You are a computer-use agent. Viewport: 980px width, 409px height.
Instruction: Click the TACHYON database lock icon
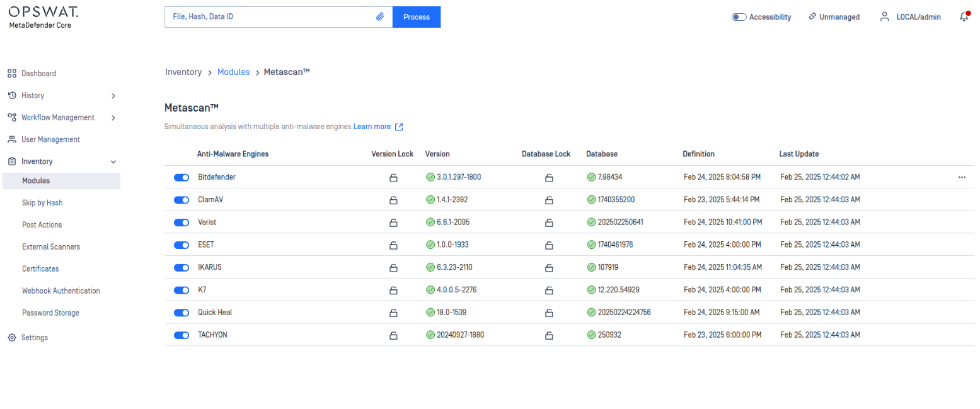(549, 335)
